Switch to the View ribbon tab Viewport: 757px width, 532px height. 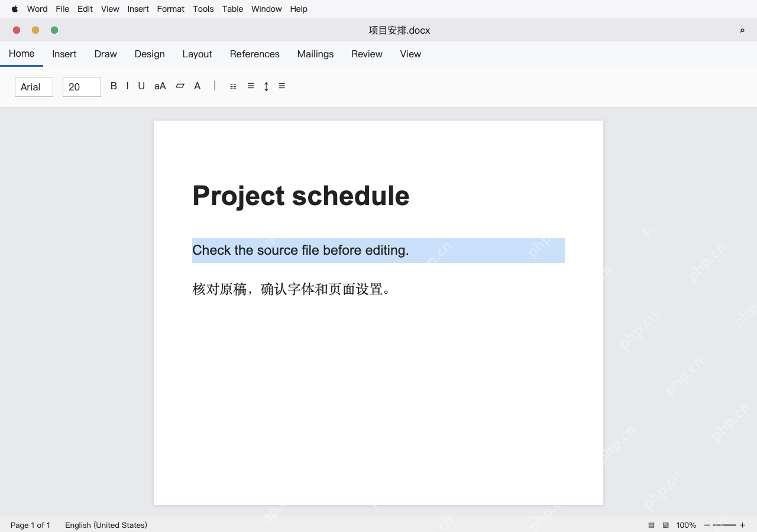tap(410, 54)
